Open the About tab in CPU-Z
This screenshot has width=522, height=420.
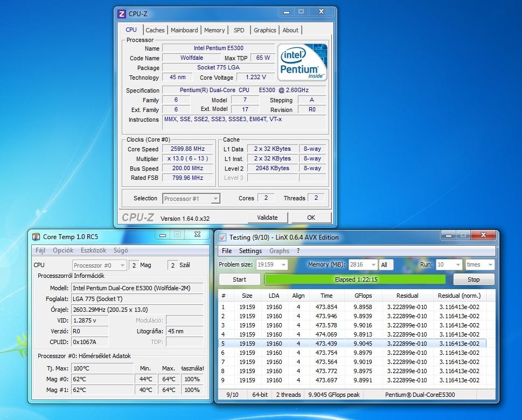[290, 30]
